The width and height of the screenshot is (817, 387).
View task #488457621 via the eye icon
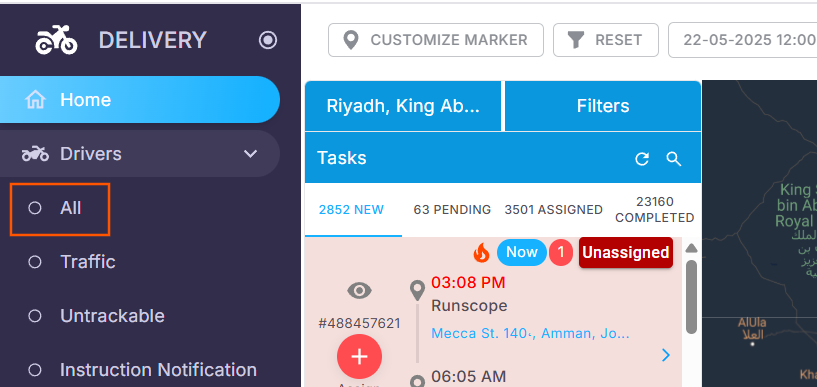[360, 290]
